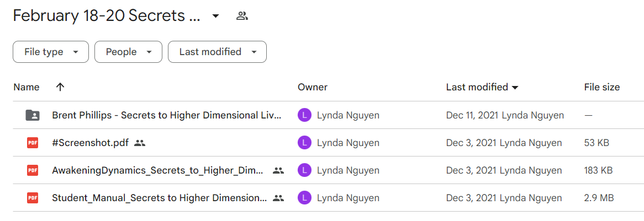
Task: Click the Owner column header
Action: (x=313, y=87)
